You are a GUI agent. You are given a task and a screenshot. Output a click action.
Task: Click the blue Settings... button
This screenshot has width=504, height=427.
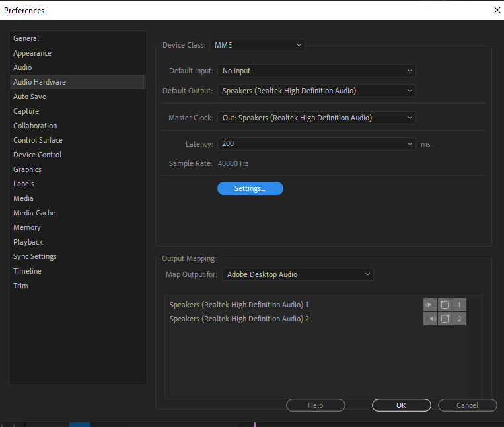(x=250, y=188)
